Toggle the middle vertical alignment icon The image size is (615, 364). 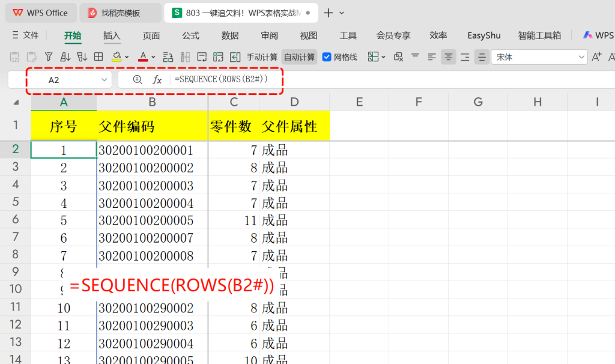pos(482,57)
